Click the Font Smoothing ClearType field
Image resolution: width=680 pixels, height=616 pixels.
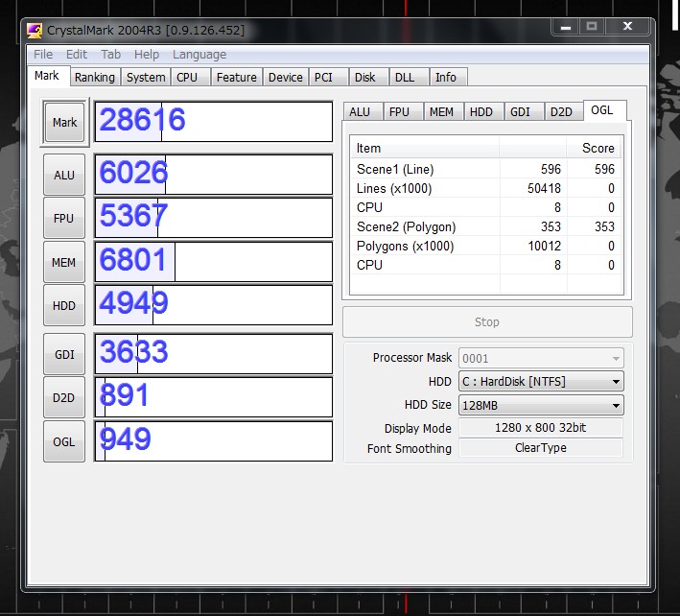tap(540, 448)
